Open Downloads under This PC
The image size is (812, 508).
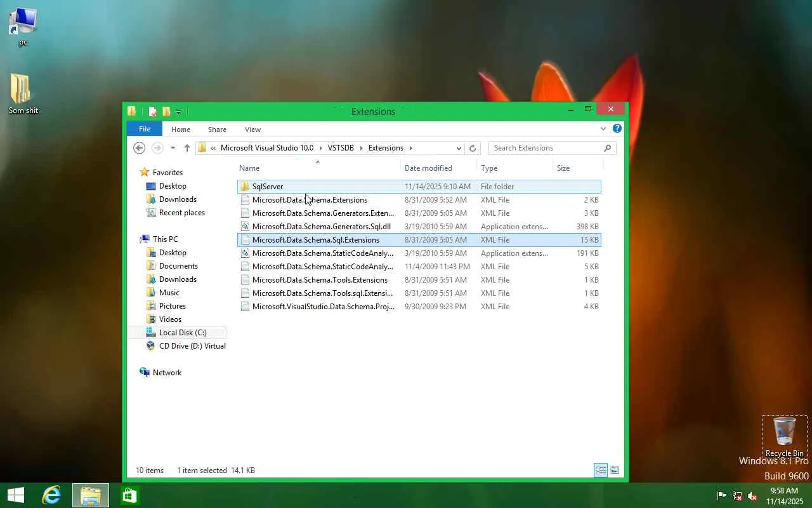tap(178, 279)
